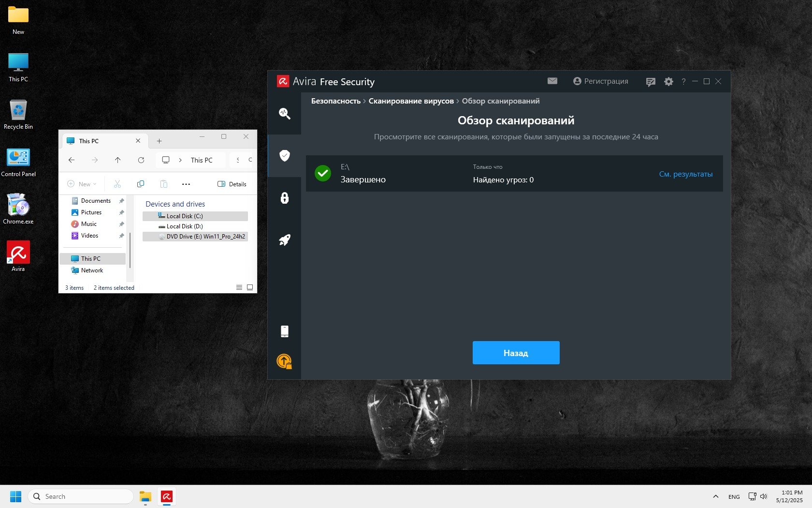Open the Status section in Avira sidebar
The height and width of the screenshot is (508, 812).
pos(285,114)
